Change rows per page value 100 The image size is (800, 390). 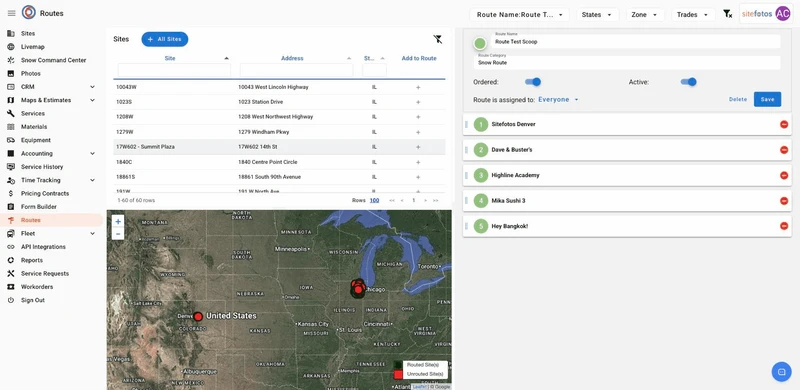[x=374, y=200]
